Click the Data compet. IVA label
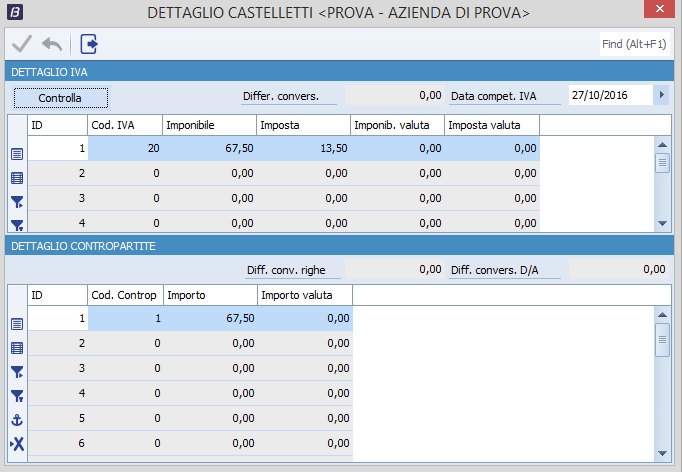 (494, 96)
